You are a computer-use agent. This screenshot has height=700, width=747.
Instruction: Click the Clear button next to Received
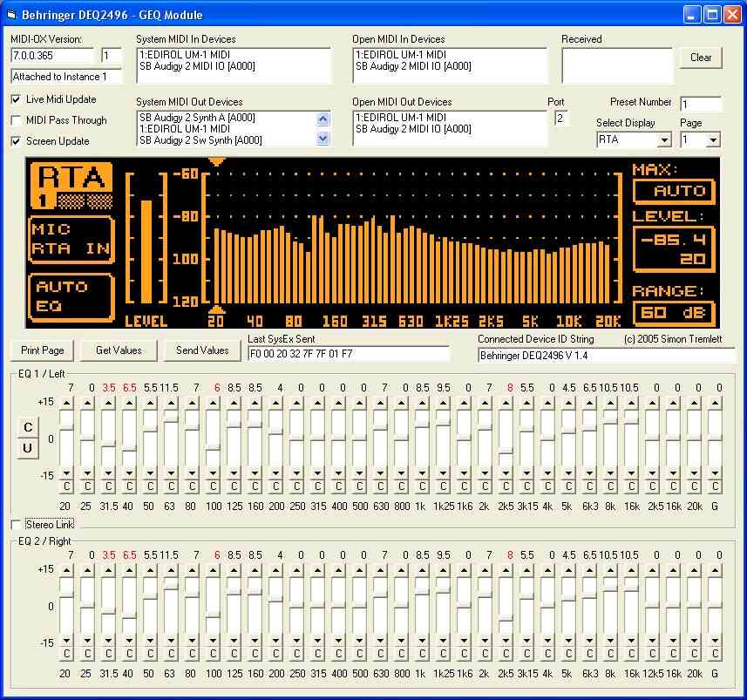pyautogui.click(x=701, y=58)
